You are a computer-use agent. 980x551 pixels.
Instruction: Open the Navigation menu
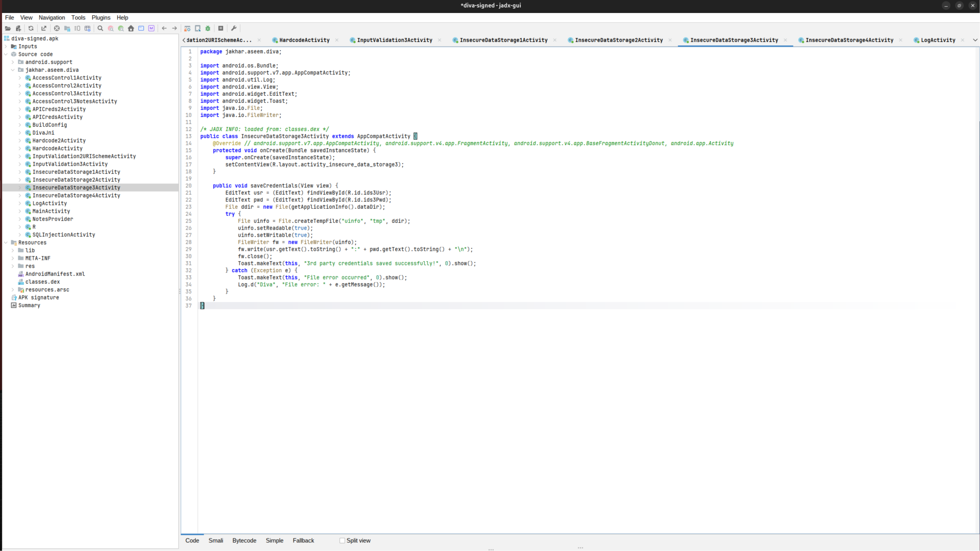coord(52,18)
